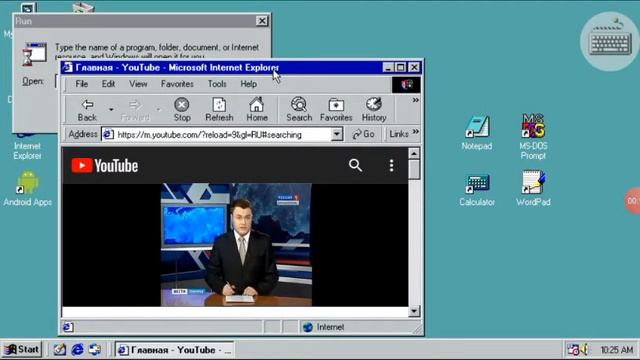
Task: Select the MS-DOS Prompt desktop icon
Action: (x=533, y=136)
